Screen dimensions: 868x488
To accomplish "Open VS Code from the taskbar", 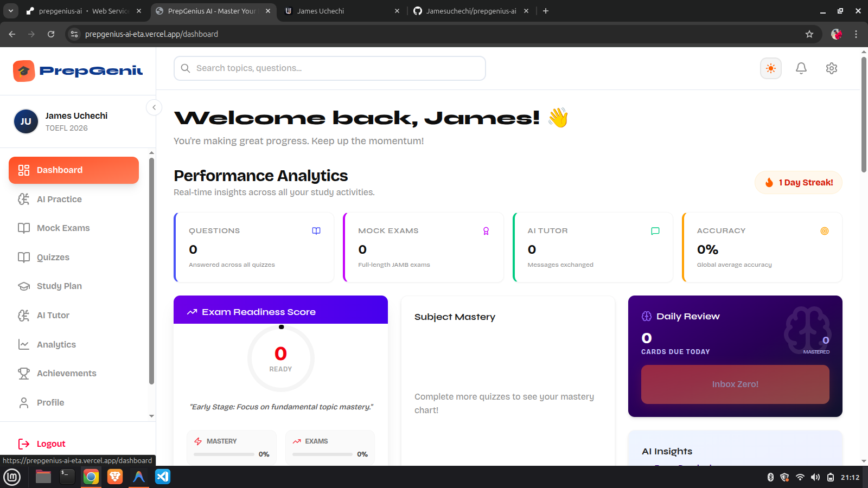I will coord(163,477).
